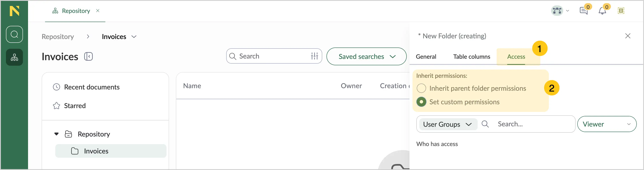Open the notifications bell

pos(602,11)
